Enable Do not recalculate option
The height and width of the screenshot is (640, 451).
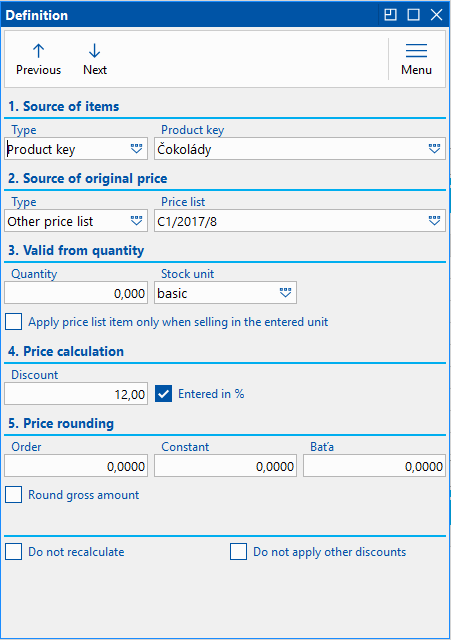point(13,552)
